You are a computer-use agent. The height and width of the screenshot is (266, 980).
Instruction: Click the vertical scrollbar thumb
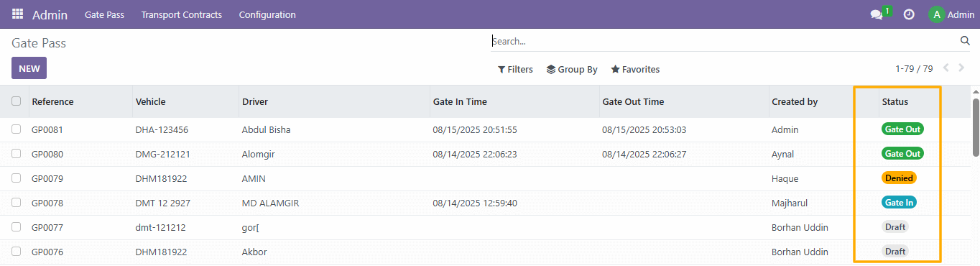[976, 127]
